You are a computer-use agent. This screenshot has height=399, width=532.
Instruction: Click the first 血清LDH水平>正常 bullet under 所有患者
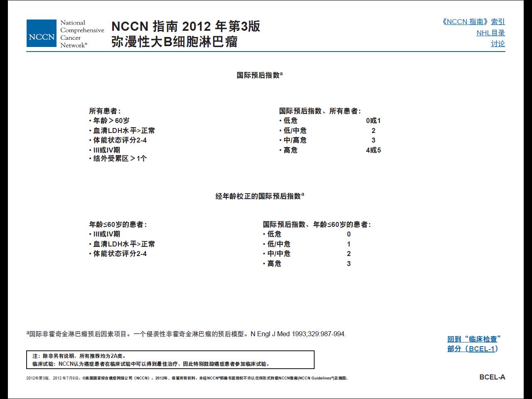[x=122, y=131]
